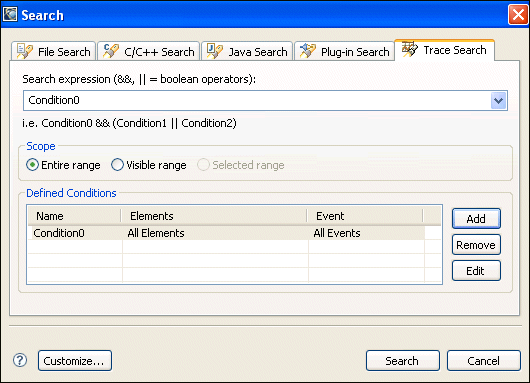Open help via the question mark icon
The image size is (530, 383).
click(x=20, y=360)
